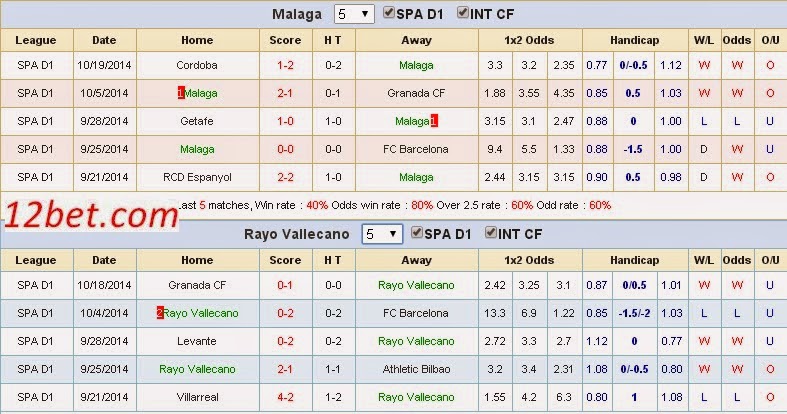Click red card badge beside Rayo Vallecano vs Barcelona
Image resolution: width=787 pixels, height=414 pixels.
point(160,313)
